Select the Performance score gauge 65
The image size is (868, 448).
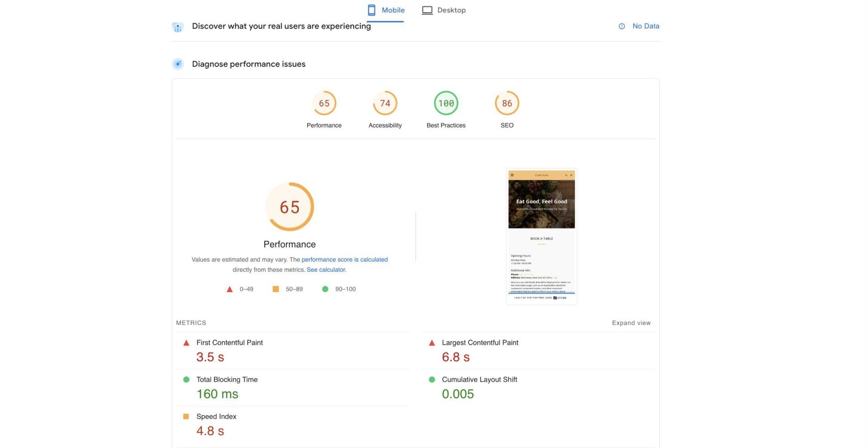click(x=324, y=103)
